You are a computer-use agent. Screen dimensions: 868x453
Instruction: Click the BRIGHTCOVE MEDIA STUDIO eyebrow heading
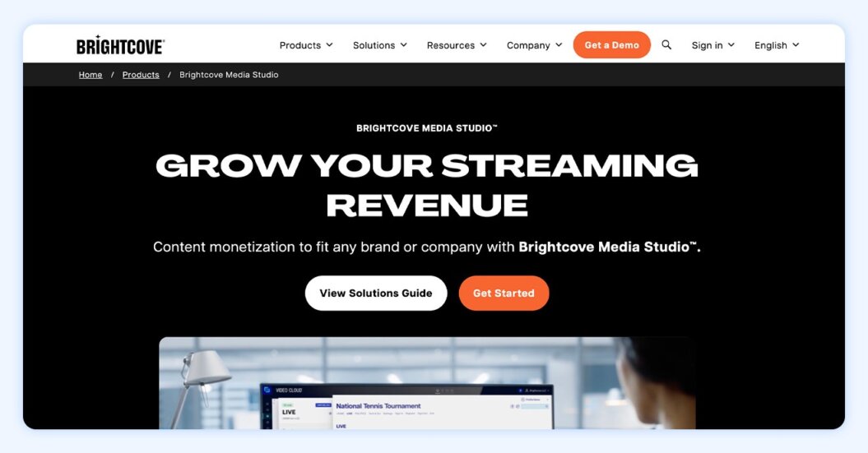point(427,128)
